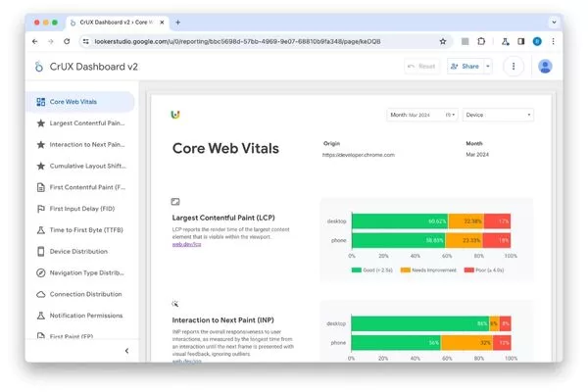Open Chrome three-dot menu
Viewport: 588px width, 392px height.
point(553,41)
